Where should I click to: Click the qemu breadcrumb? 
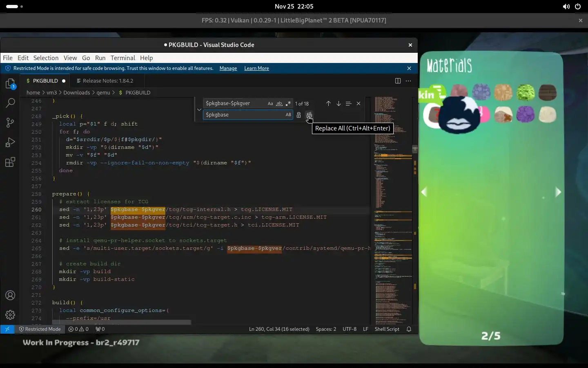pyautogui.click(x=103, y=93)
